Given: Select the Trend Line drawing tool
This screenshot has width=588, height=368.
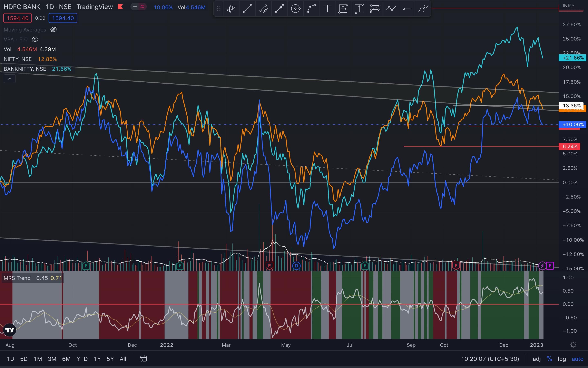Looking at the screenshot, I should pos(247,9).
